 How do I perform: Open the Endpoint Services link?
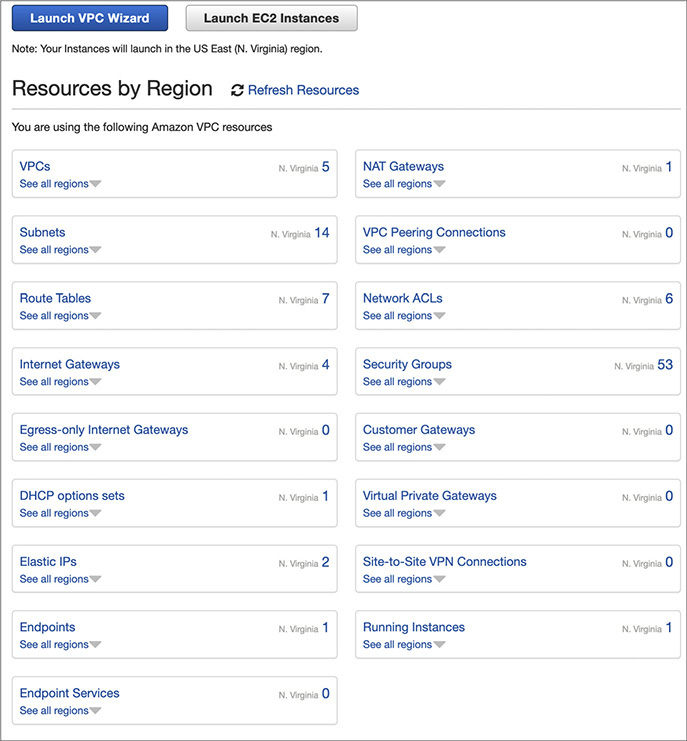pos(69,693)
